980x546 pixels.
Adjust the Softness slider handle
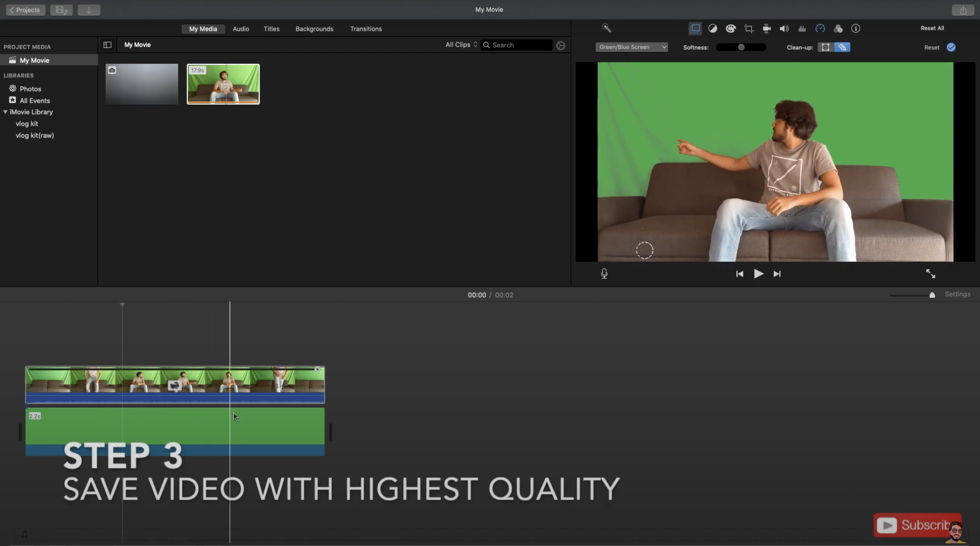741,47
